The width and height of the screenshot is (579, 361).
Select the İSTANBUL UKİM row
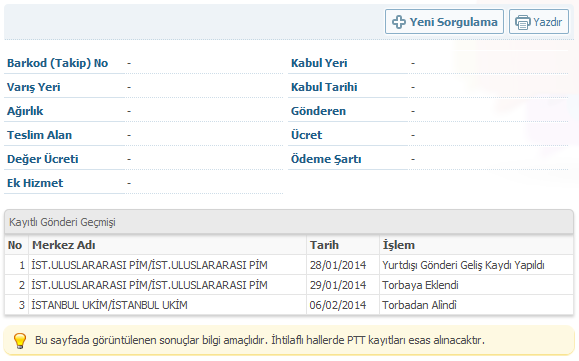[289, 305]
